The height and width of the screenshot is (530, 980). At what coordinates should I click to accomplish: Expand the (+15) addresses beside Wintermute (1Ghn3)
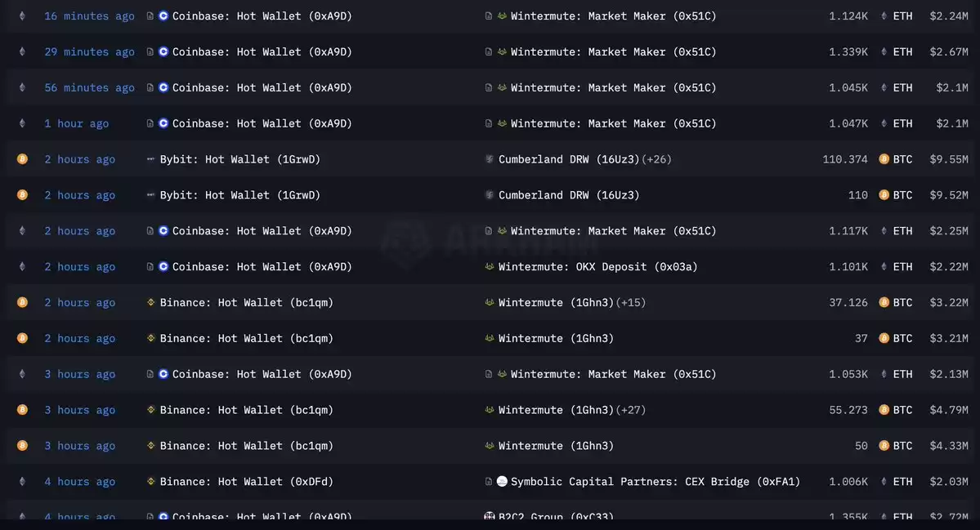tap(631, 302)
